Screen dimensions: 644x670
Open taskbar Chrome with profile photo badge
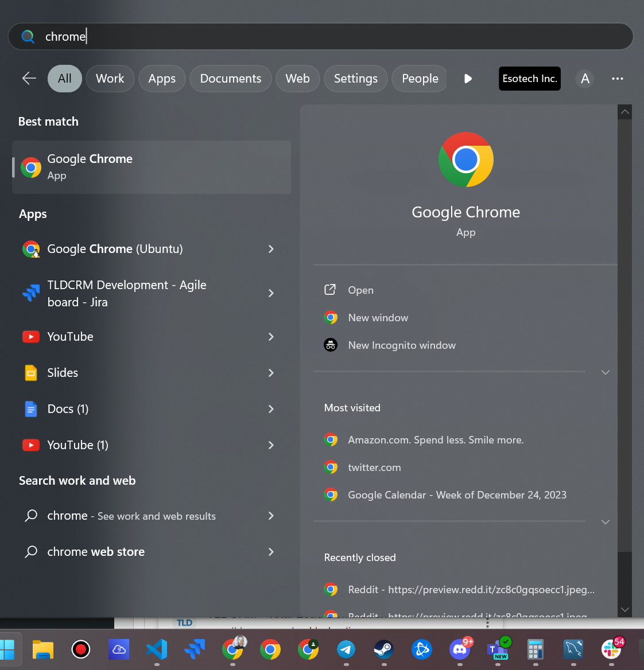233,649
